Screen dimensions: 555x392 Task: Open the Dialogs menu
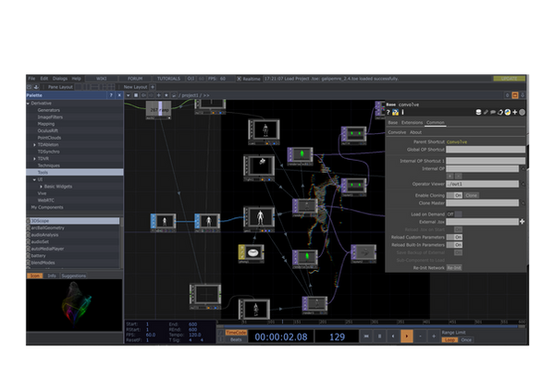[x=60, y=79]
